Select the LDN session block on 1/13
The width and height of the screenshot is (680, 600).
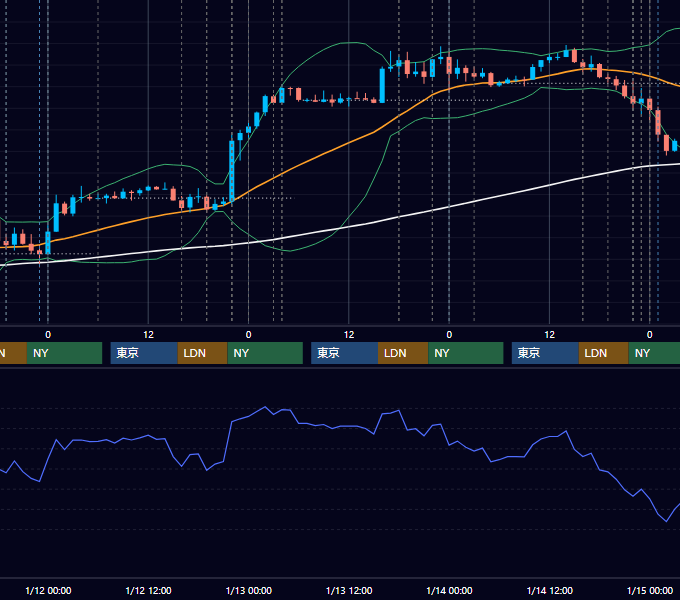[403, 353]
